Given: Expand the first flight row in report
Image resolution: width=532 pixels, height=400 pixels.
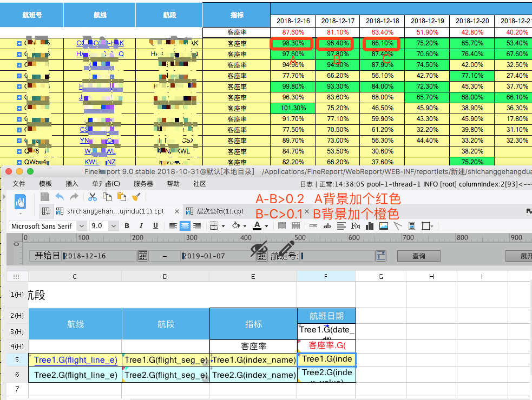Looking at the screenshot, I should tap(19, 43).
